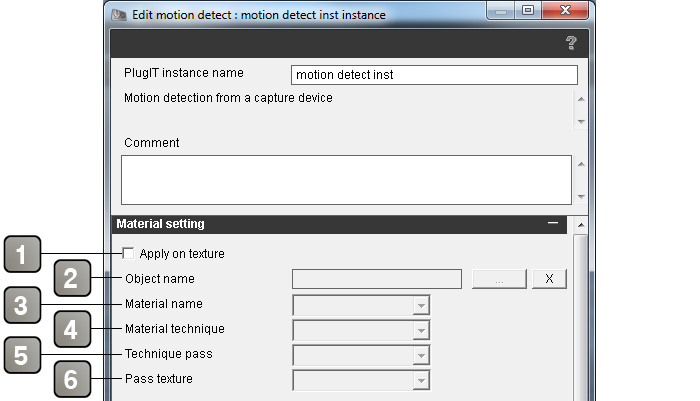Screen dimensions: 700x401
Task: Open the help question mark icon
Action: (571, 43)
